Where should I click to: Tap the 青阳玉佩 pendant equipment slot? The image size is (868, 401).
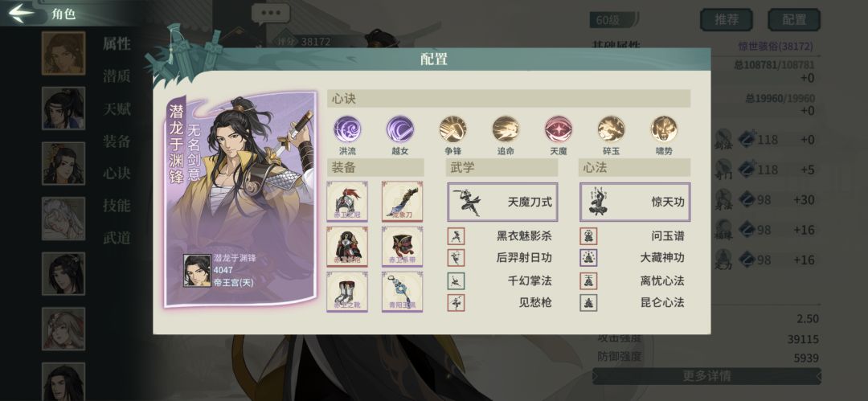(x=403, y=292)
